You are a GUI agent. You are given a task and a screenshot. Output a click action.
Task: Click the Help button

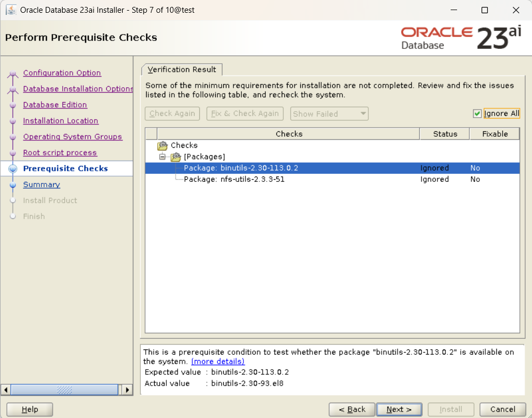pyautogui.click(x=30, y=409)
